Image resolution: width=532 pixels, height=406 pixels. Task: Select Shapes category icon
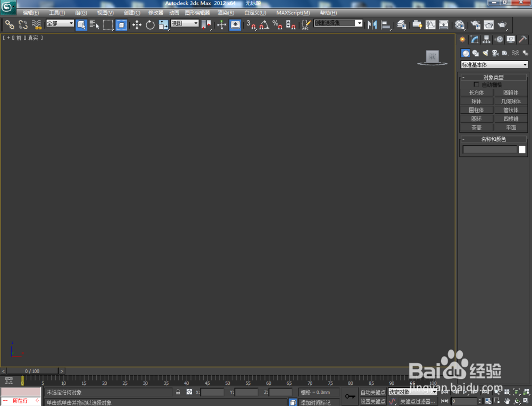click(x=475, y=53)
